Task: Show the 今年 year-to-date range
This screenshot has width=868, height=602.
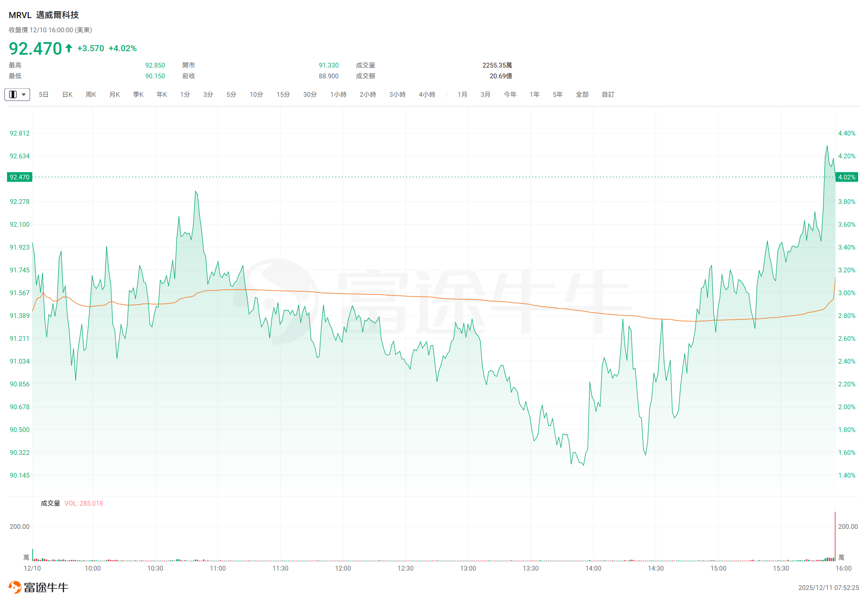Action: point(510,94)
